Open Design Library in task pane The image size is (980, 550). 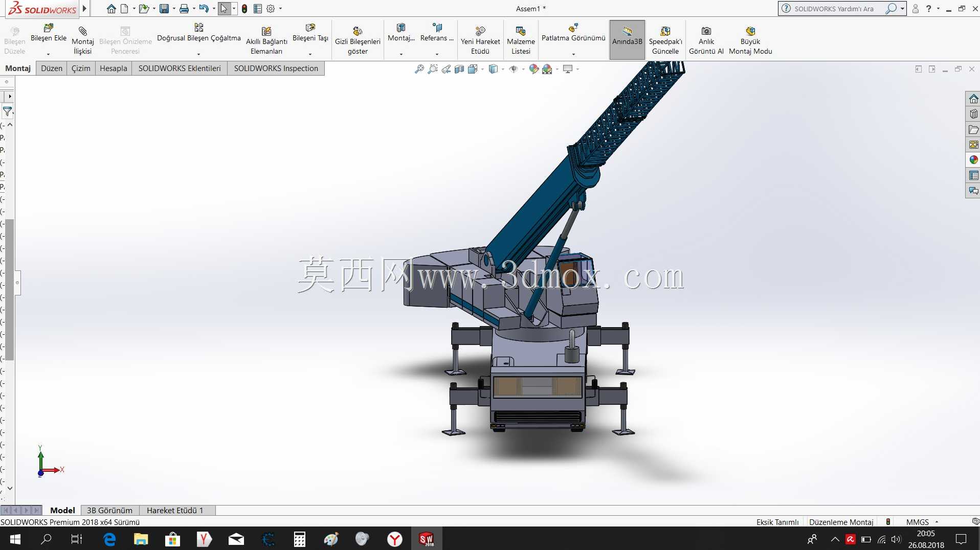pos(973,114)
